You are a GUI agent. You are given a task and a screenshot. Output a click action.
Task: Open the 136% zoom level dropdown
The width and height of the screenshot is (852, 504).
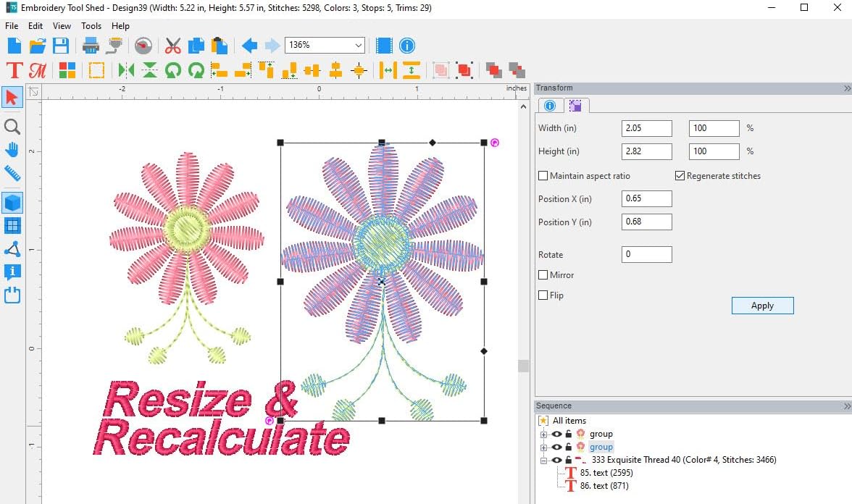pos(359,46)
